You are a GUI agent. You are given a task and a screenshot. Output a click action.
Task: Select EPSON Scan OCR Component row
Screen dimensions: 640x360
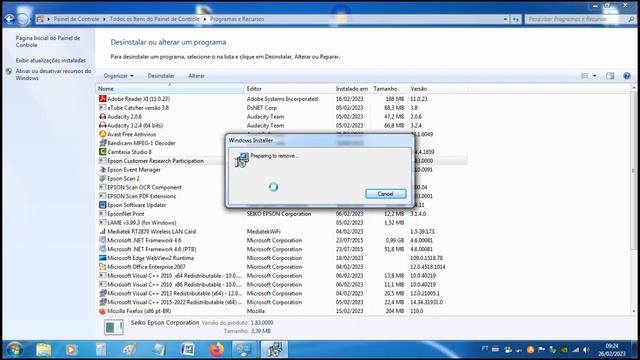tap(282, 187)
